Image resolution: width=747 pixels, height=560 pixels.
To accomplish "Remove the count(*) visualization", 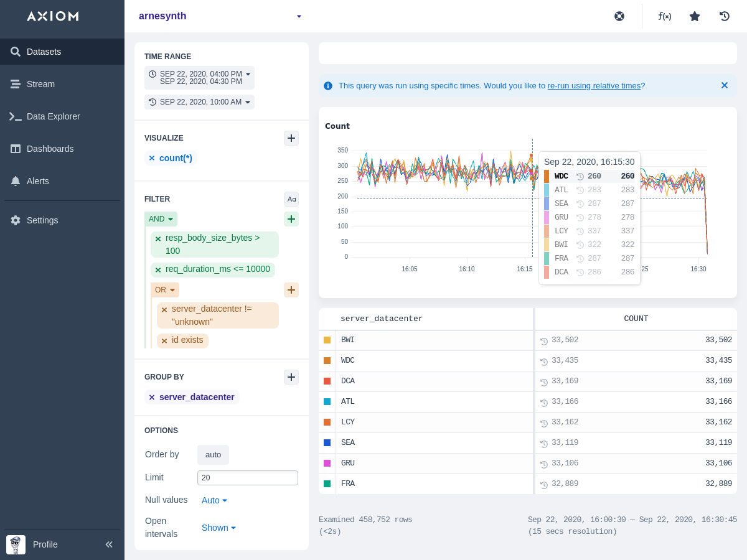I will point(152,159).
